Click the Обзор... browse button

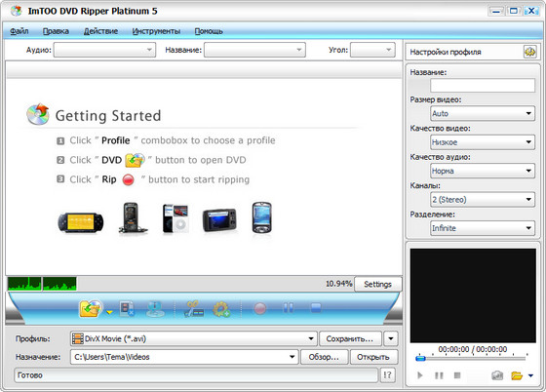pos(324,357)
